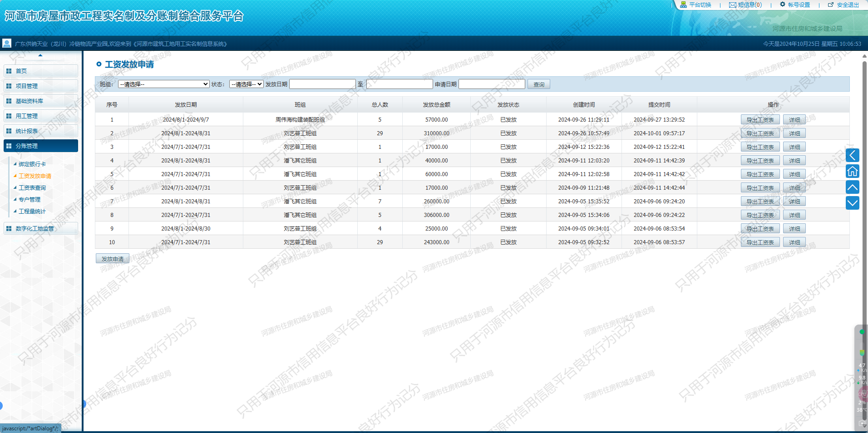Viewport: 868px width, 433px height.
Task: Click the grid icon beside 基础资料库
Action: tap(9, 101)
